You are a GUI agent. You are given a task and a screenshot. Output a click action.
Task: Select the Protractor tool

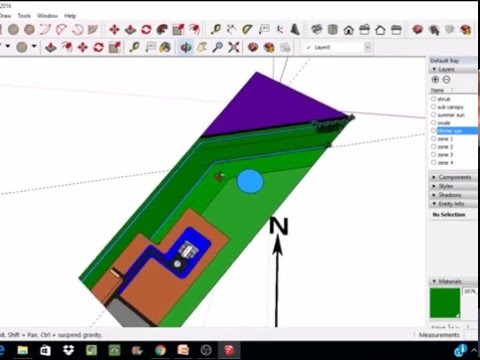(x=248, y=30)
